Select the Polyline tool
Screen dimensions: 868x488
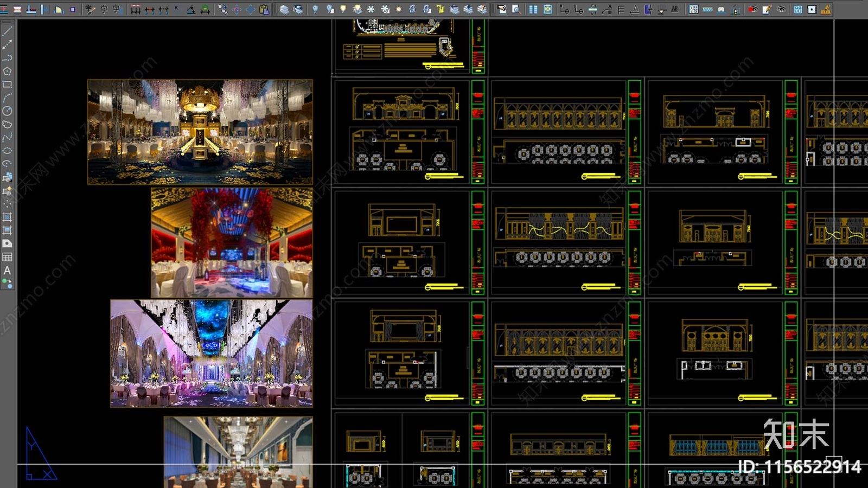tap(7, 58)
